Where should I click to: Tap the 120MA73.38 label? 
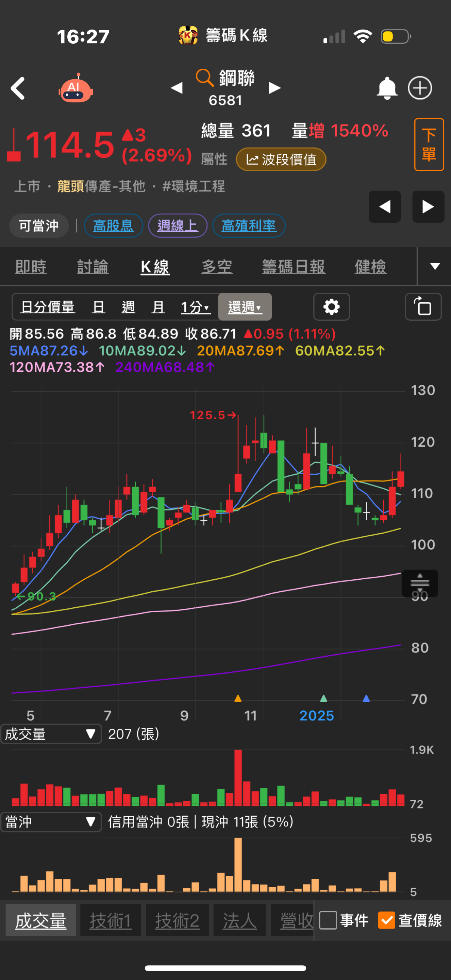[x=57, y=367]
